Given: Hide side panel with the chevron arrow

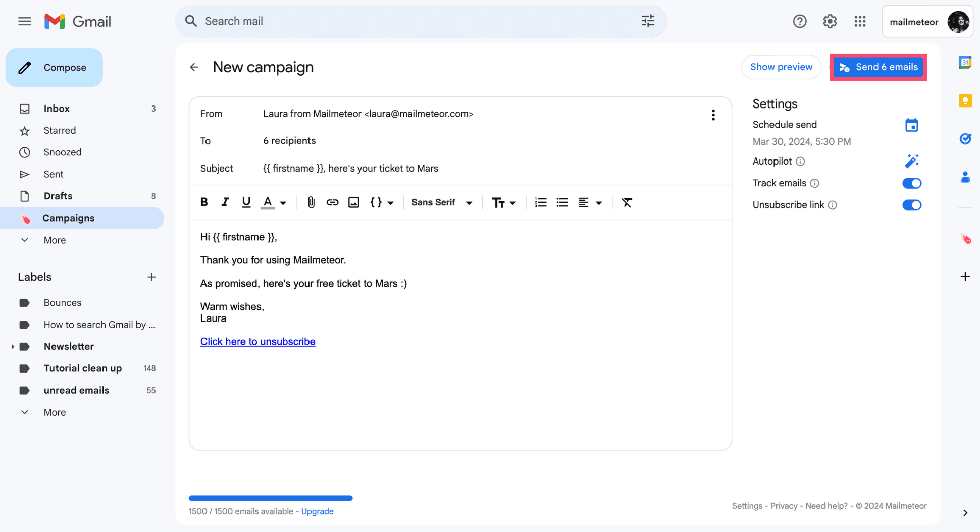Looking at the screenshot, I should (x=965, y=513).
